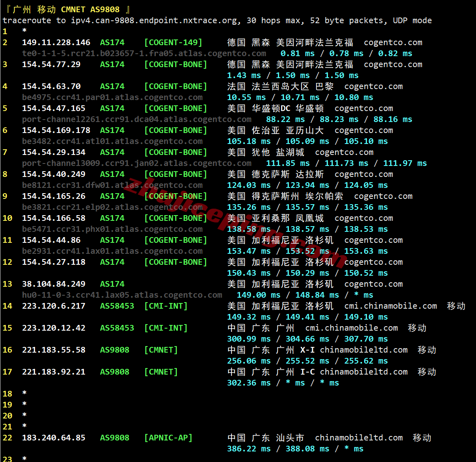
Task: Click hostname hu0-11-0-3.ccr41.lax05.atlas.cogentco.com
Action: [x=122, y=295]
